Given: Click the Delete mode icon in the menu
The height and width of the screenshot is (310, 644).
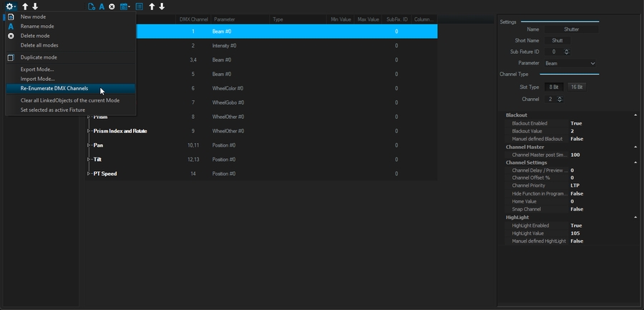Looking at the screenshot, I should tap(11, 36).
